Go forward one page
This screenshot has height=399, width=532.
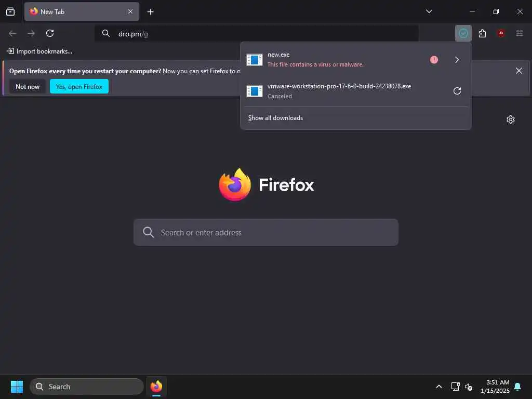31,33
